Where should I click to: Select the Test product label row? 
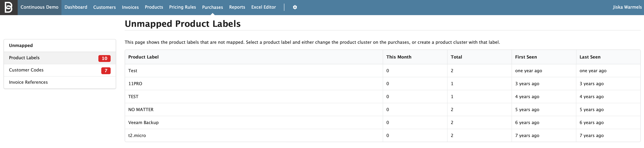383,71
